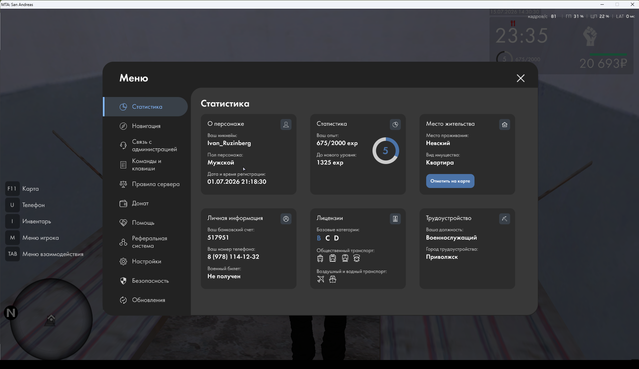Click the shield icon beside Безопасность
The height and width of the screenshot is (369, 639).
[x=123, y=281]
